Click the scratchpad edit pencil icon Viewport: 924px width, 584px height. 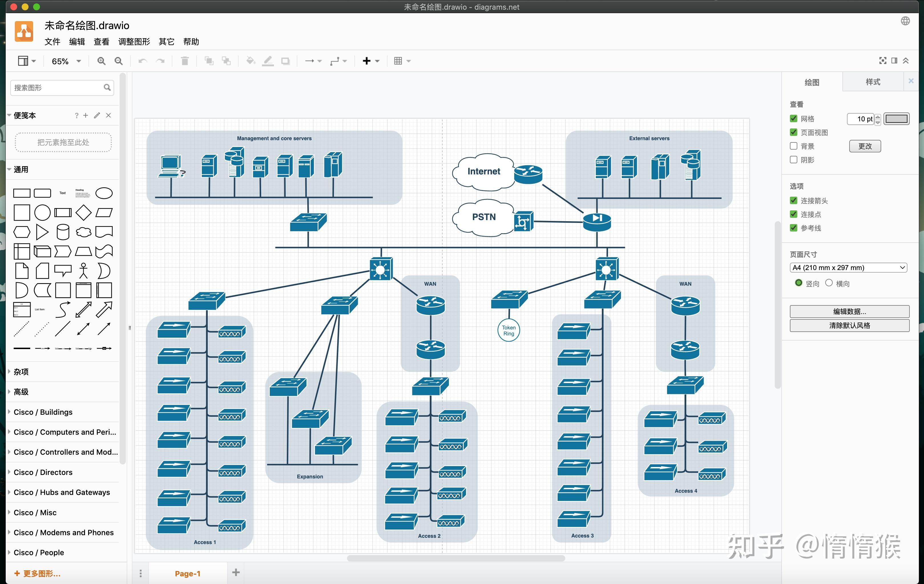tap(97, 116)
